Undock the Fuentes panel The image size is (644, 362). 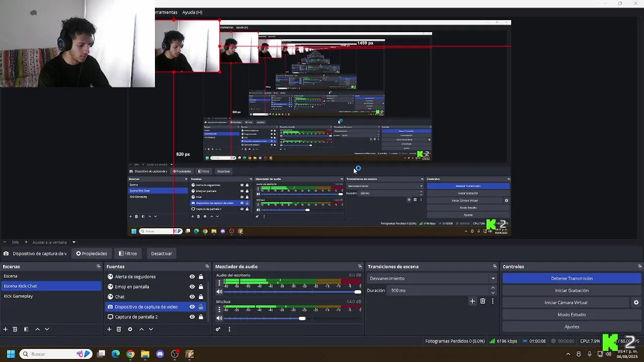[x=207, y=266]
